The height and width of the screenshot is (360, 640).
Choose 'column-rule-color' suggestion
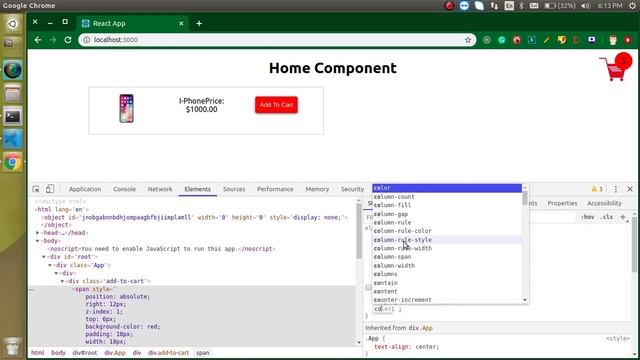pyautogui.click(x=447, y=231)
